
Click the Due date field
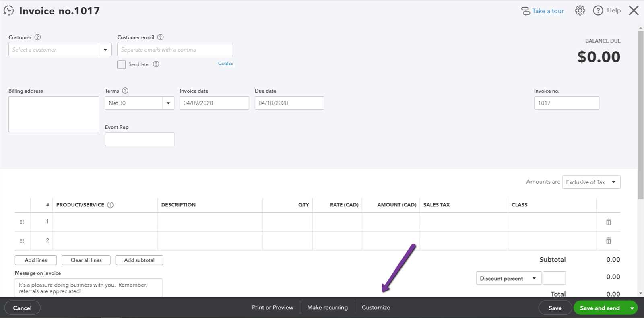coord(289,103)
